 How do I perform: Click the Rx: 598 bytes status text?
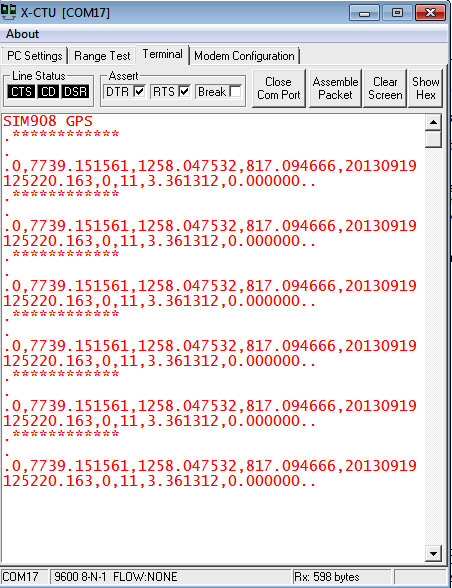[x=327, y=576]
